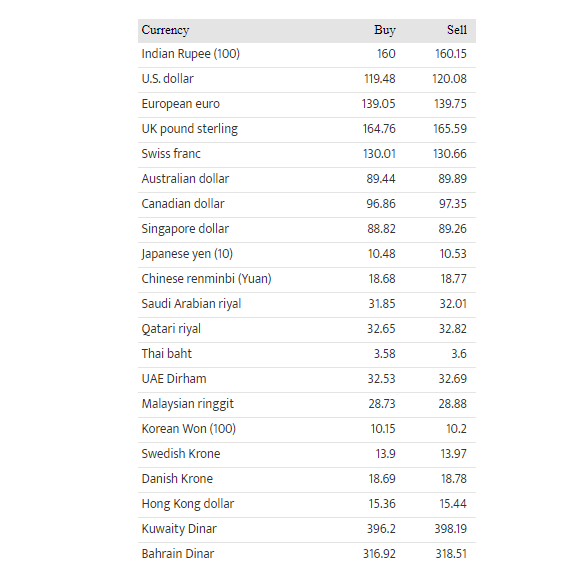Select Qatari riyal sell value 32.82
583x572 pixels.
coord(452,329)
